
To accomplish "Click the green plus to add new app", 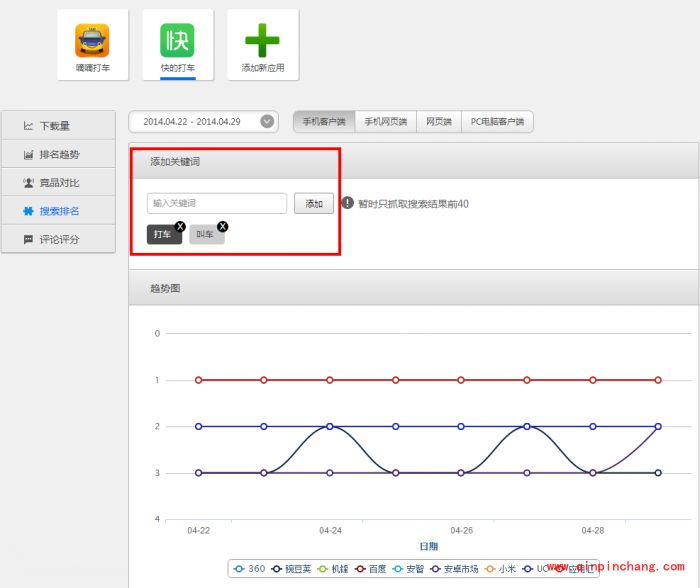I will click(262, 40).
